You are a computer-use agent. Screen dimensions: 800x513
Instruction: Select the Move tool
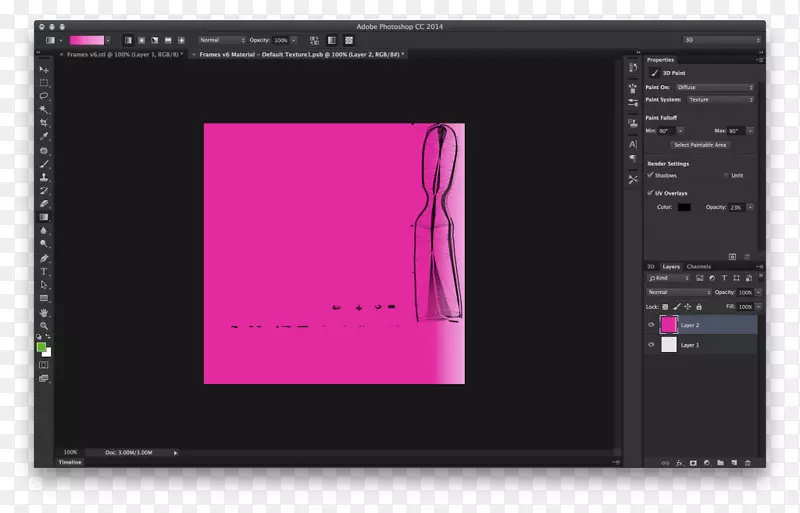pos(44,69)
